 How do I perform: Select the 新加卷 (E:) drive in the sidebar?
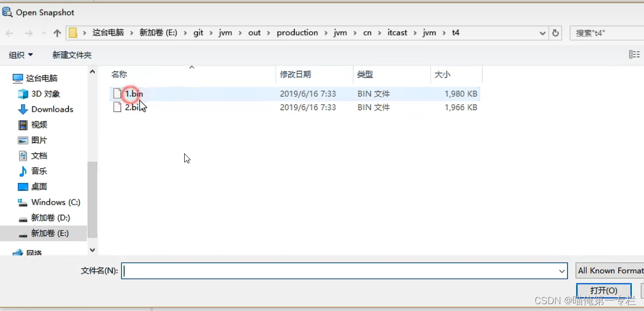pyautogui.click(x=43, y=233)
